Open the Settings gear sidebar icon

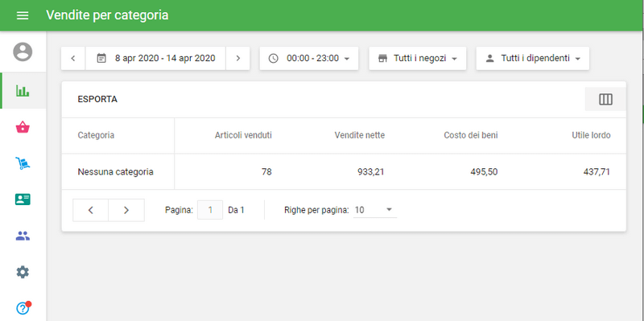(x=23, y=272)
